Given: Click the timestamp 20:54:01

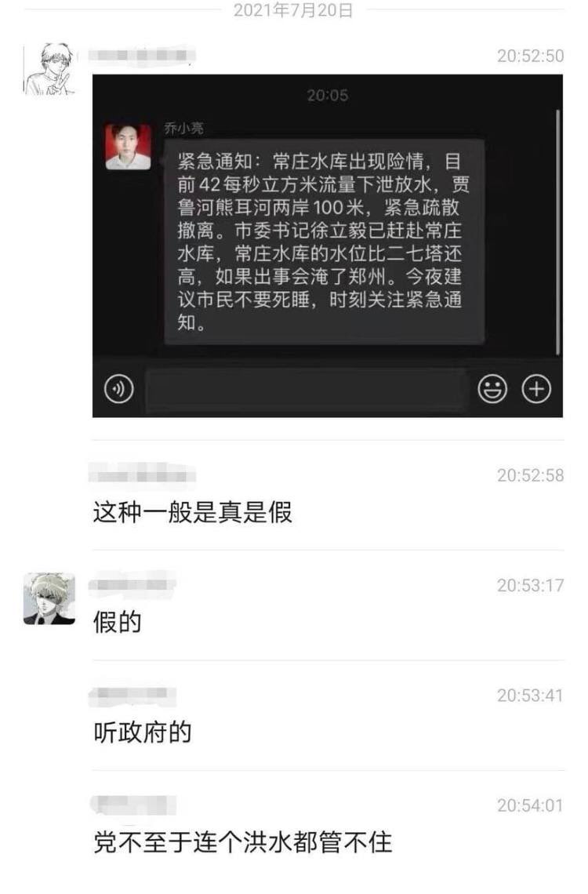Looking at the screenshot, I should 531,805.
